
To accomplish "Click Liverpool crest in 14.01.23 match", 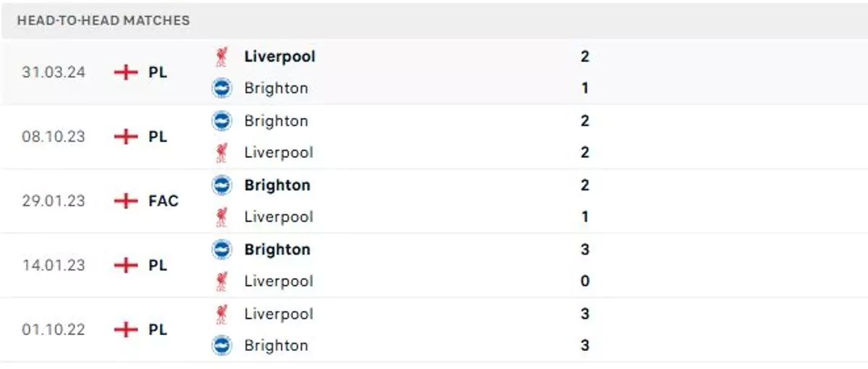I will click(221, 281).
